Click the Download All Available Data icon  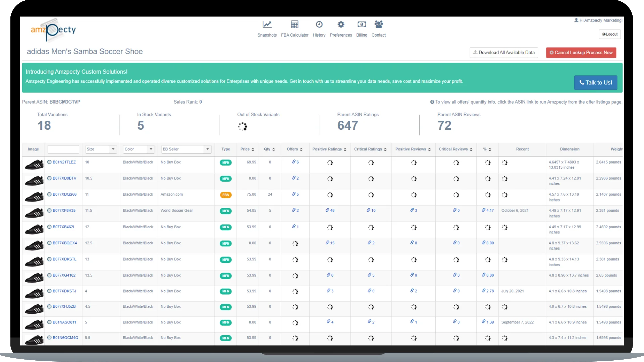click(x=476, y=53)
